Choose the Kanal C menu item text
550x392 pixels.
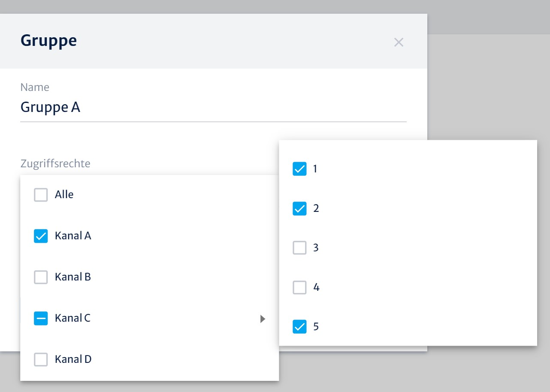coord(73,318)
